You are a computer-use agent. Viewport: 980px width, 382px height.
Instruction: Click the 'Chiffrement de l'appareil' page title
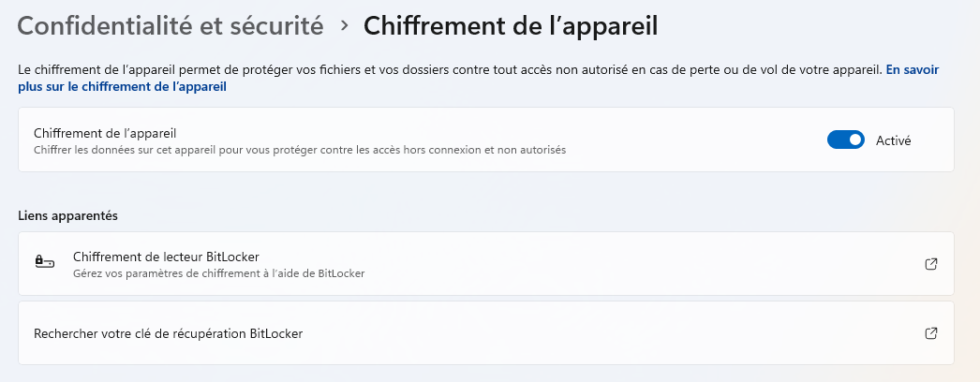click(x=510, y=26)
